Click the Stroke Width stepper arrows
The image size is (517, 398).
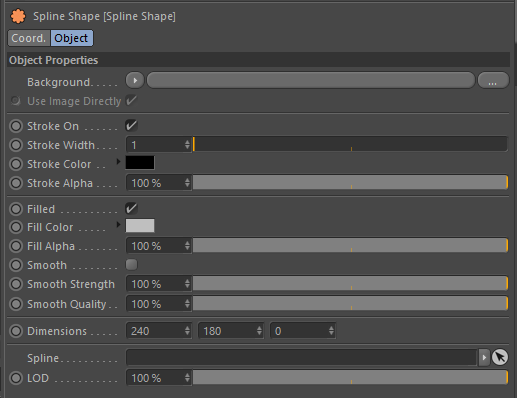(187, 145)
